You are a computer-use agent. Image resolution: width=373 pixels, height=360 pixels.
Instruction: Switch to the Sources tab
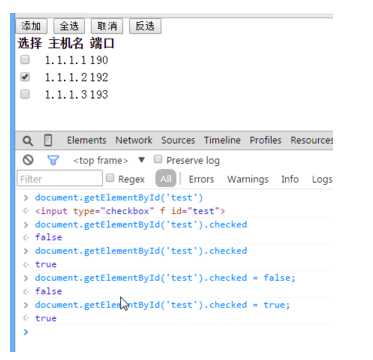tap(178, 140)
